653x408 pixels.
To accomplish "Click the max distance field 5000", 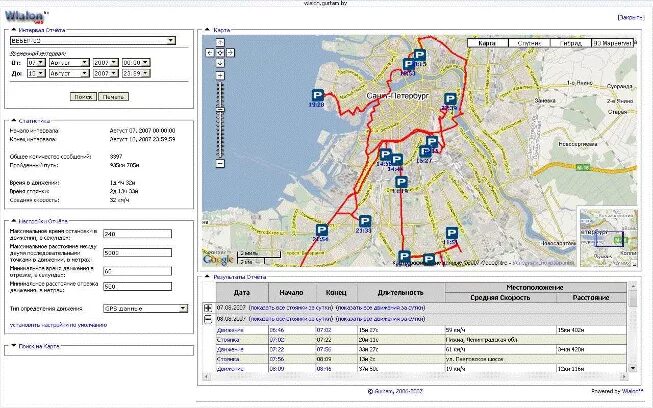I will coord(137,253).
